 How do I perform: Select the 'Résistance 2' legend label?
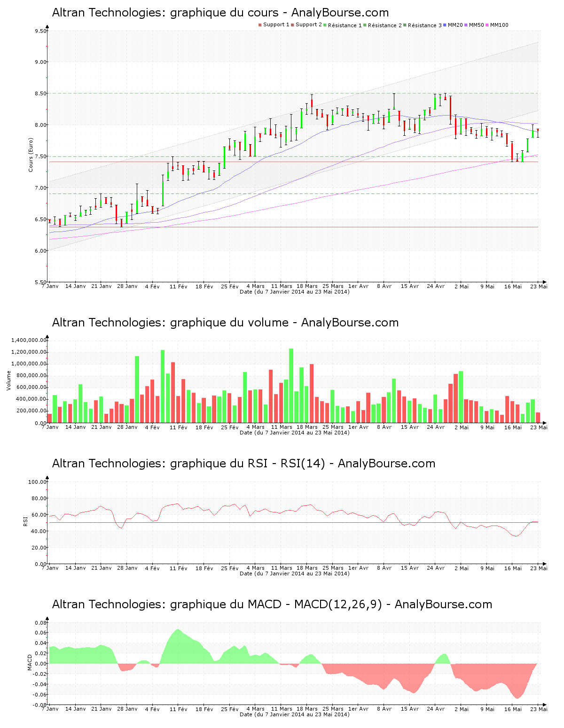click(x=385, y=25)
